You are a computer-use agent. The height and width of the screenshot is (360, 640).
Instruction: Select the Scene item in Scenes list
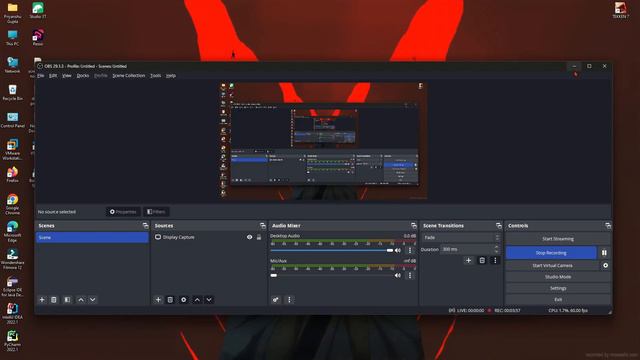click(92, 238)
